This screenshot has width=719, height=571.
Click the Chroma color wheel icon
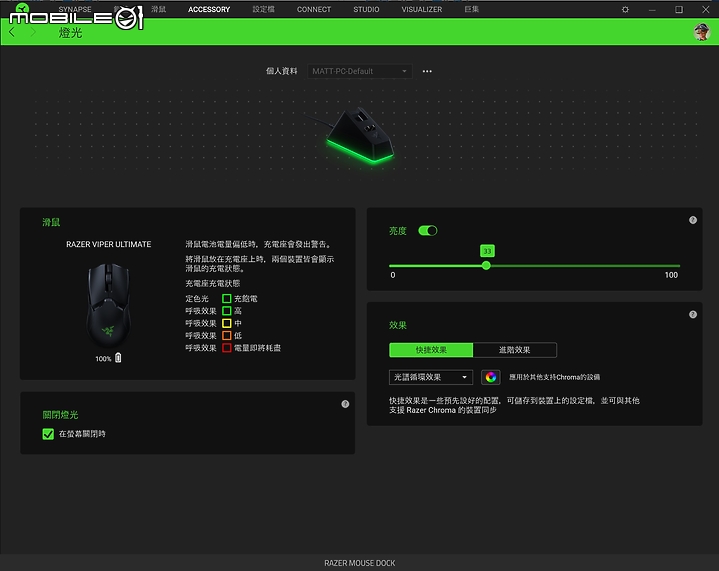pyautogui.click(x=490, y=377)
